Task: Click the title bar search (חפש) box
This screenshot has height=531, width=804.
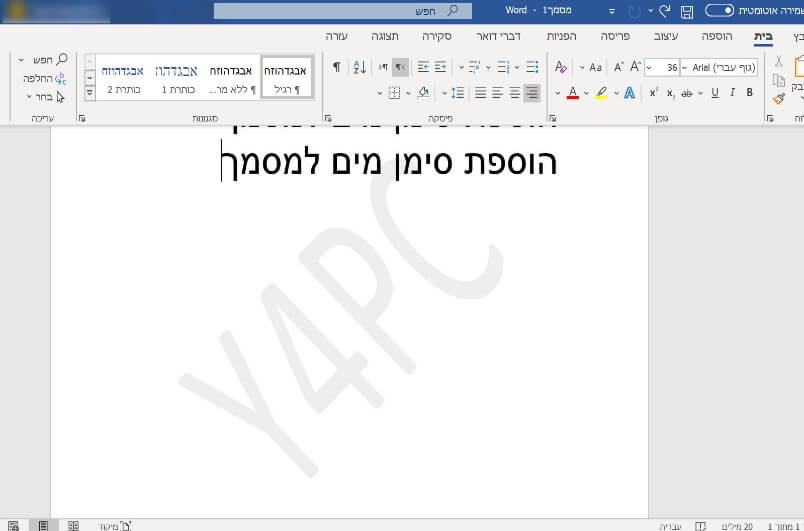Action: [x=343, y=11]
